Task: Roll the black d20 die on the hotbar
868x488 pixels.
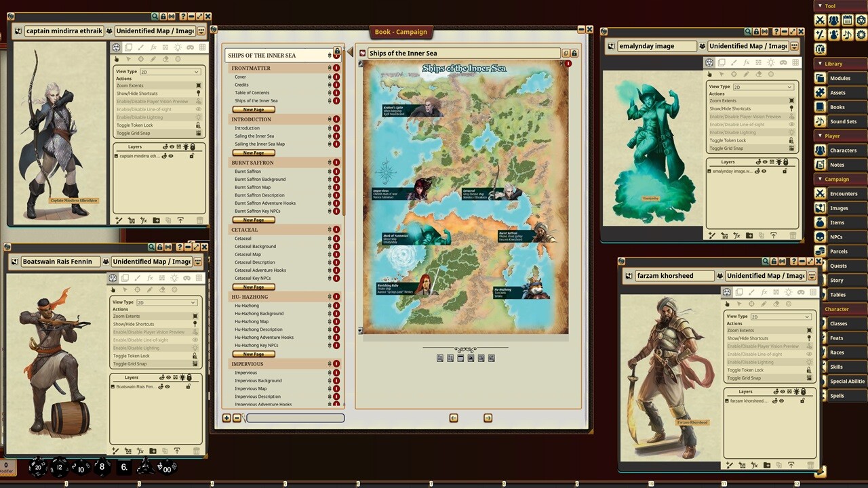Action: (37, 467)
